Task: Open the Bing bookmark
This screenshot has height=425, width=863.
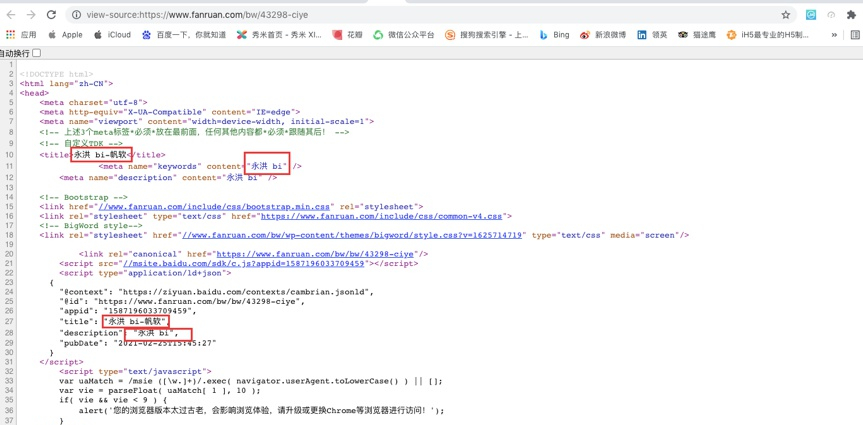Action: pyautogui.click(x=554, y=35)
